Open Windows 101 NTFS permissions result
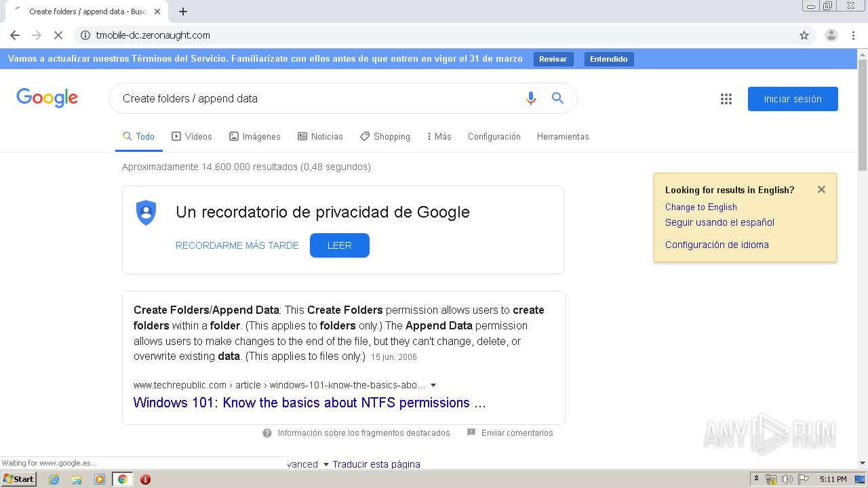The height and width of the screenshot is (488, 868). [309, 403]
